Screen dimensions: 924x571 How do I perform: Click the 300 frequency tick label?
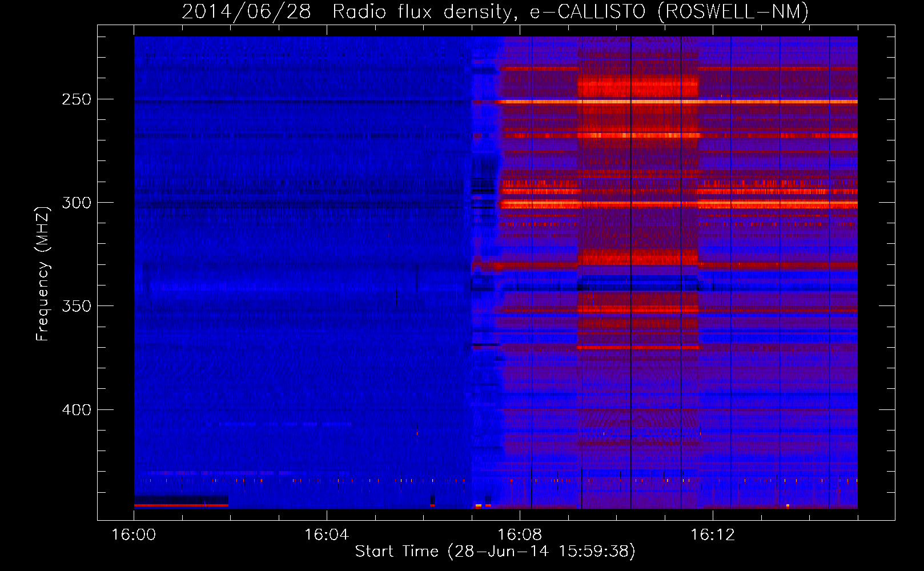pyautogui.click(x=77, y=203)
